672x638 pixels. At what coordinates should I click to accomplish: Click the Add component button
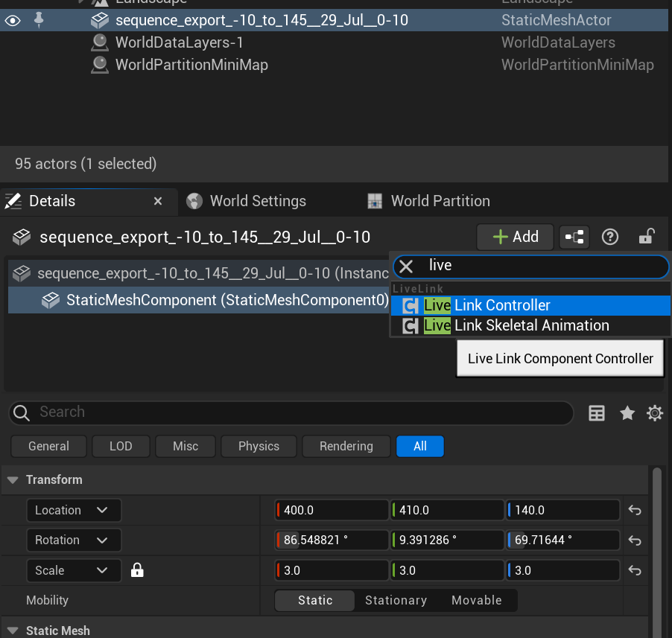pos(516,237)
